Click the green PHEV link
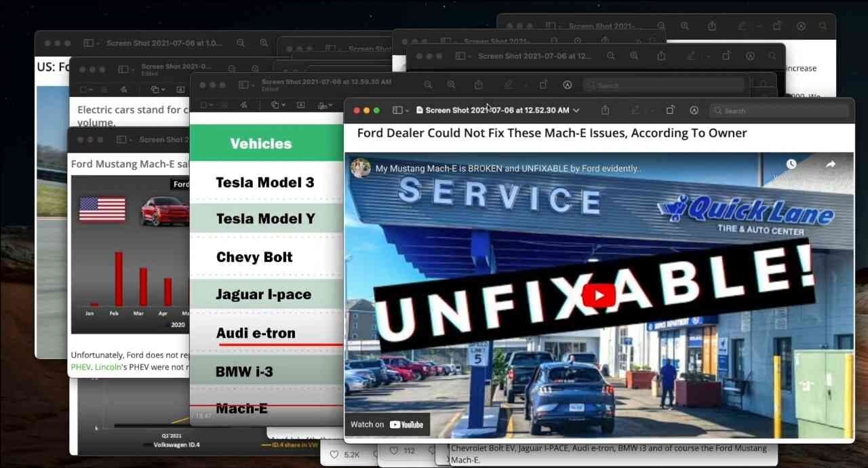 point(79,367)
